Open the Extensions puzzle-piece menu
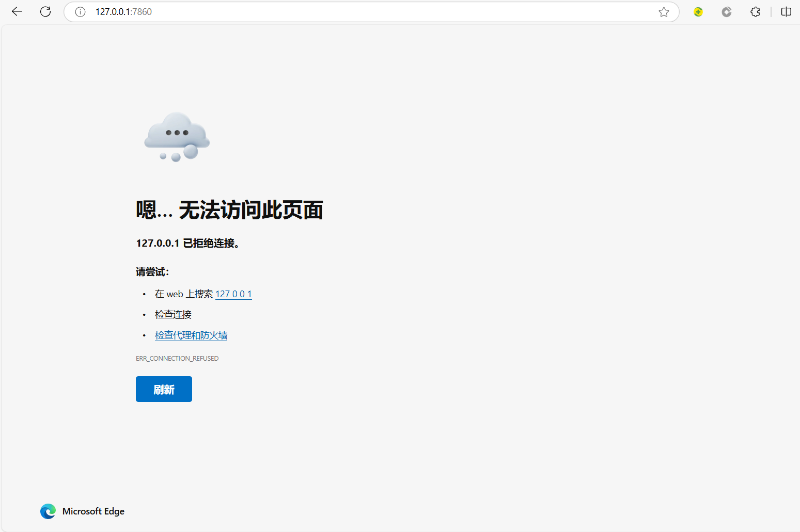The height and width of the screenshot is (532, 800). pos(755,12)
